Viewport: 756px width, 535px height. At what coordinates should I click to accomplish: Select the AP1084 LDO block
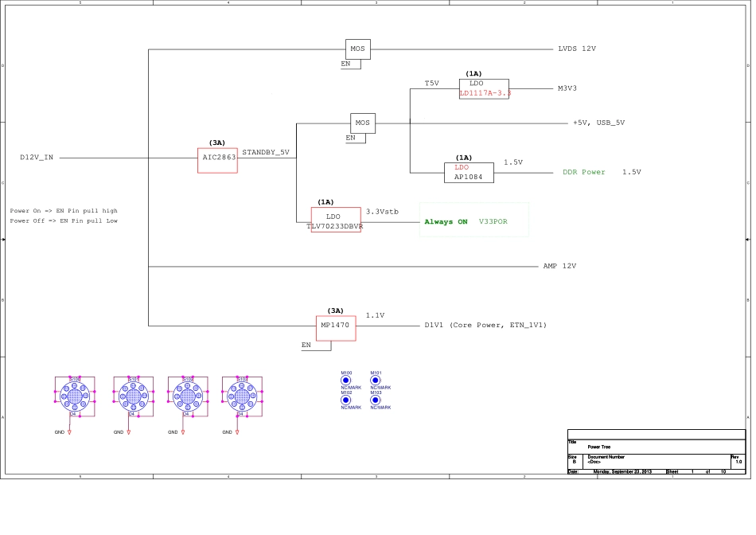[x=468, y=173]
